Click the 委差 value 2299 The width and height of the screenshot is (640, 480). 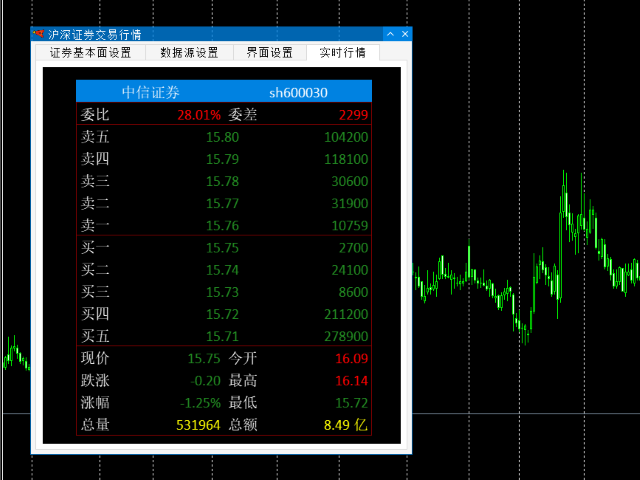tap(353, 115)
